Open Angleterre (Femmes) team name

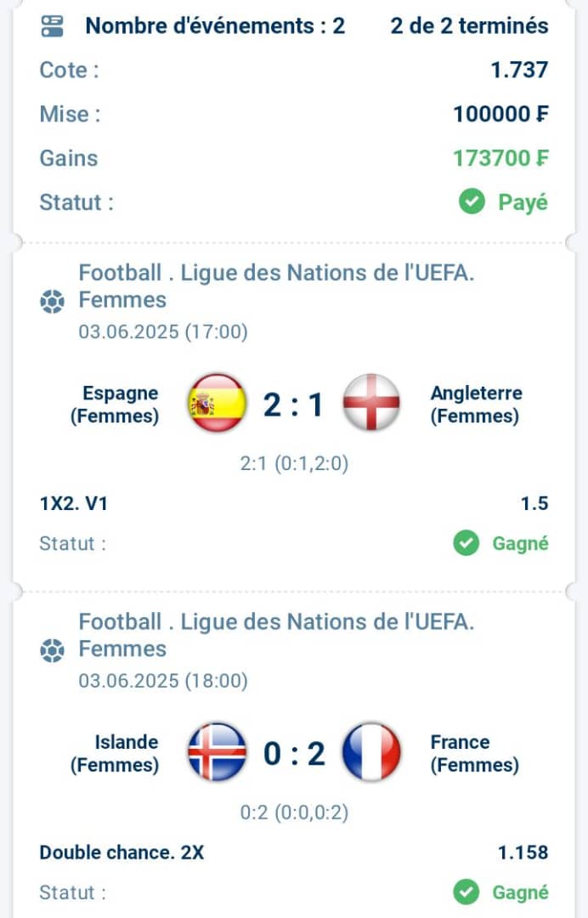pyautogui.click(x=476, y=405)
